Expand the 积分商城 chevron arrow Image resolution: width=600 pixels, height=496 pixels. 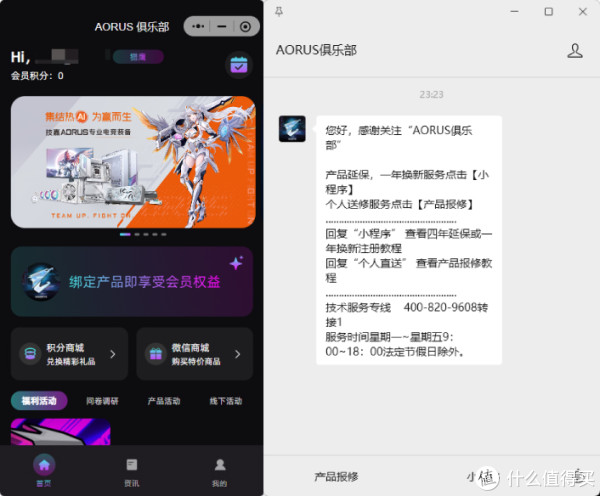112,354
